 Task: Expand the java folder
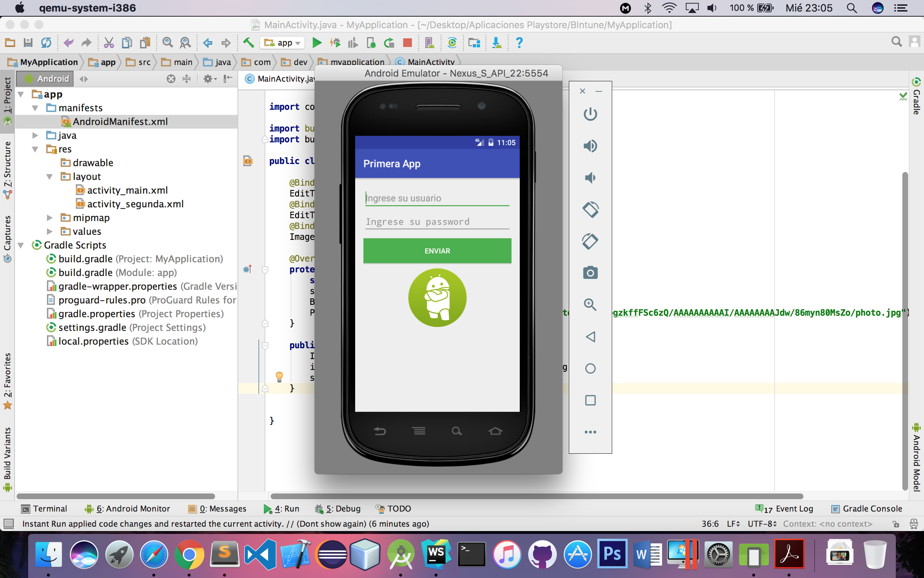35,135
